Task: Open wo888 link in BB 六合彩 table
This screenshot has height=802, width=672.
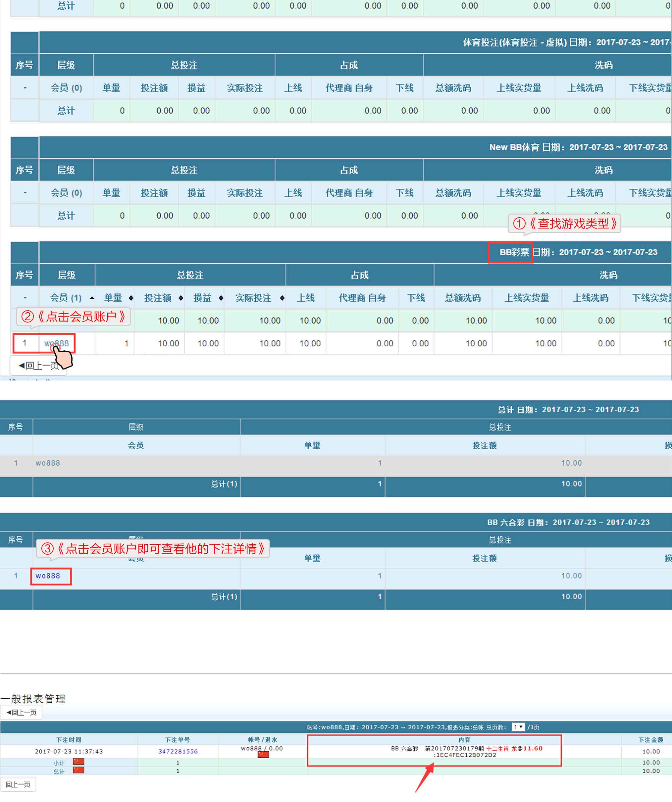Action: [x=48, y=576]
